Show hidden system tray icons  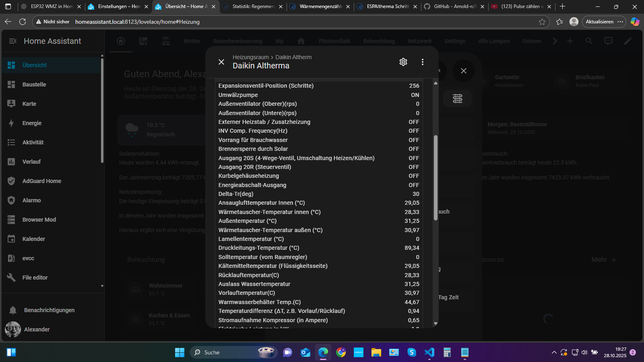point(554,353)
